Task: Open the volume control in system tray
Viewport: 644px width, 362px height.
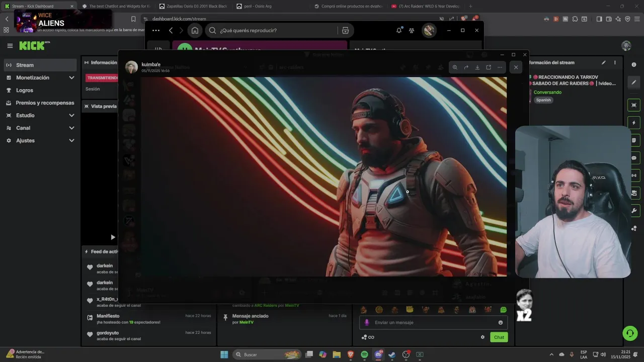Action: (x=603, y=354)
